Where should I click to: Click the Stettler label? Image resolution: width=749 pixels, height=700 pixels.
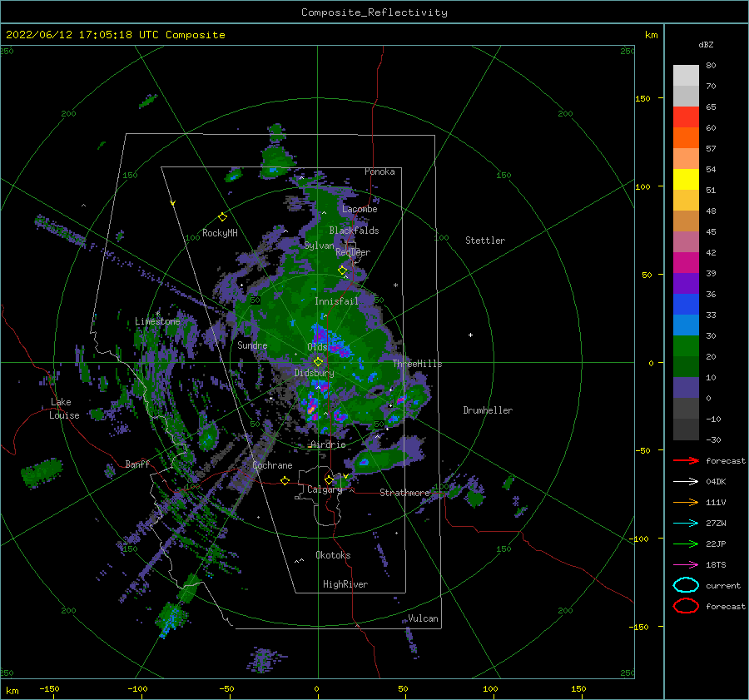click(x=485, y=241)
